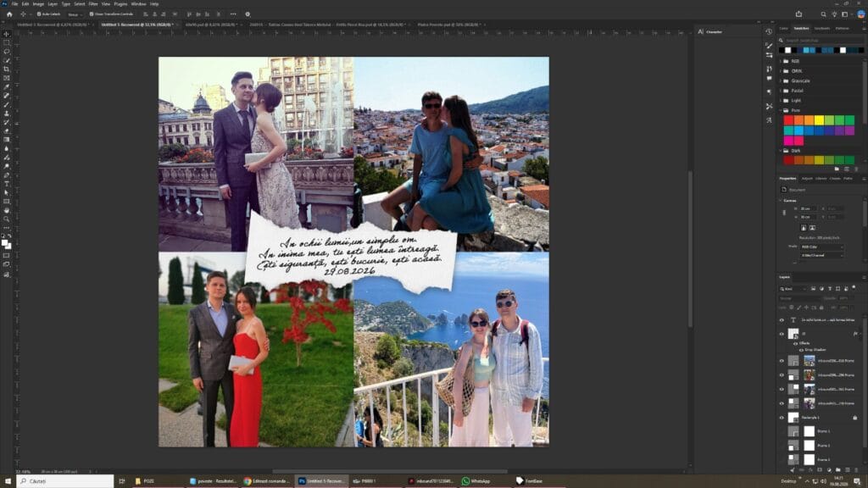The image size is (868, 488).
Task: Expand the Light swatch group
Action: coord(781,101)
